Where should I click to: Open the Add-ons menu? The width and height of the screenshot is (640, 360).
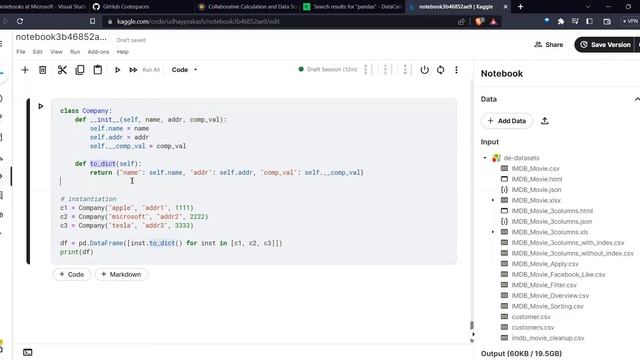pyautogui.click(x=98, y=52)
